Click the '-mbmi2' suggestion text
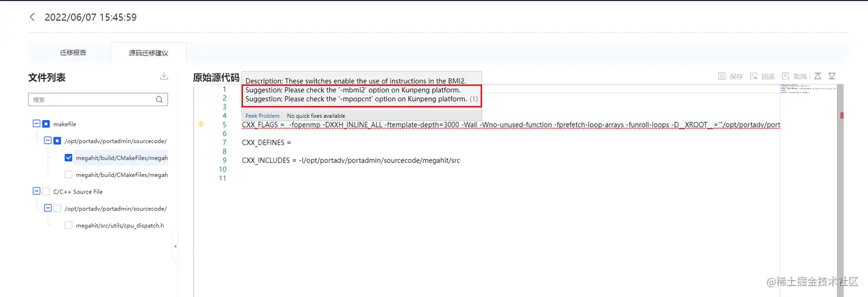The image size is (868, 297). click(353, 90)
